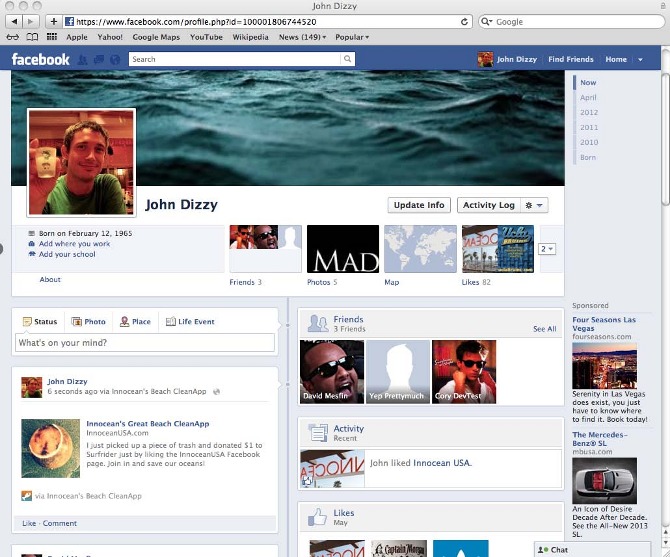Open the gear settings menu beside Activity Log
Viewport: 670px width, 557px height.
534,205
